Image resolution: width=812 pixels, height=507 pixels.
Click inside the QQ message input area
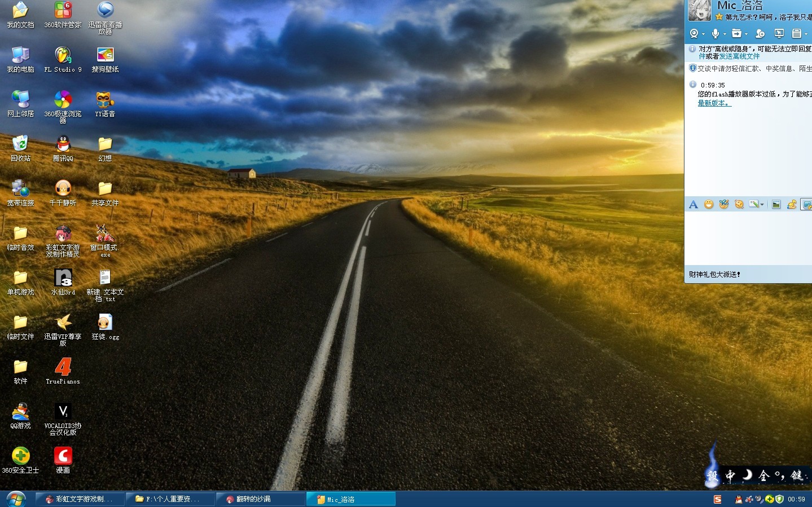[x=748, y=240]
